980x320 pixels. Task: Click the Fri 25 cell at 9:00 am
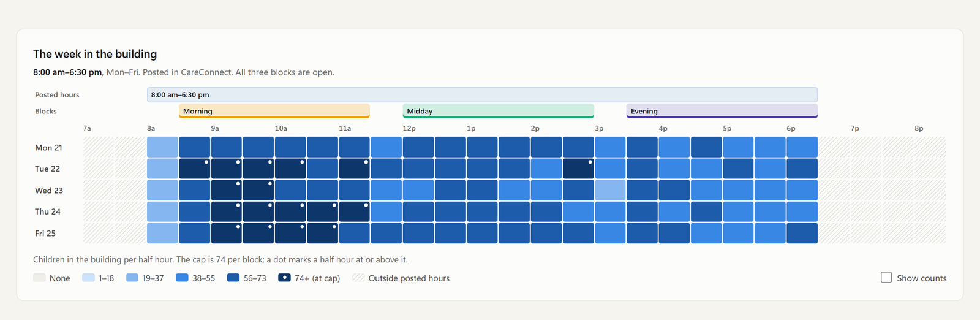coord(227,233)
